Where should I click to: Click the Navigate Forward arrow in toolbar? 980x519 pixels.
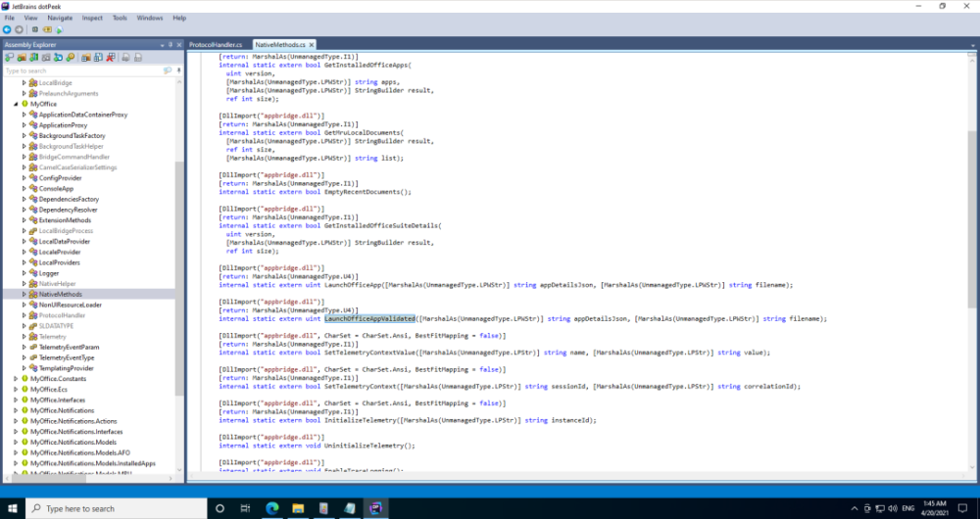(x=21, y=30)
